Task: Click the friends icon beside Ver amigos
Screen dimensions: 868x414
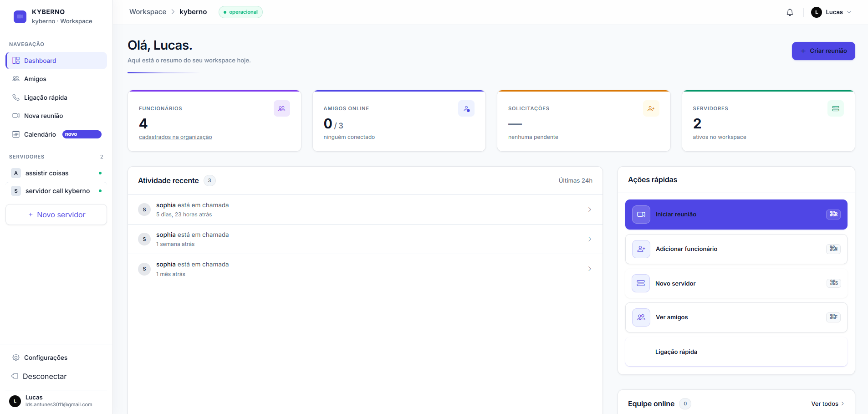Action: tap(641, 317)
